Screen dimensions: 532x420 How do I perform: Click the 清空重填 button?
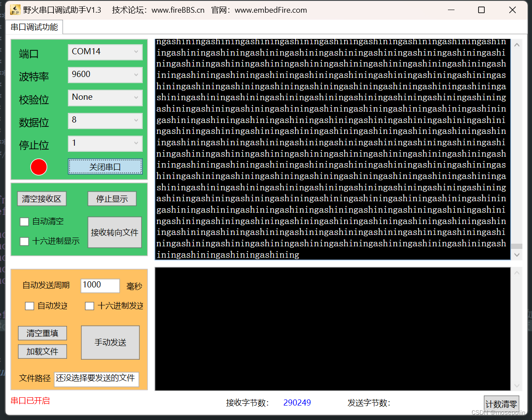coord(42,333)
